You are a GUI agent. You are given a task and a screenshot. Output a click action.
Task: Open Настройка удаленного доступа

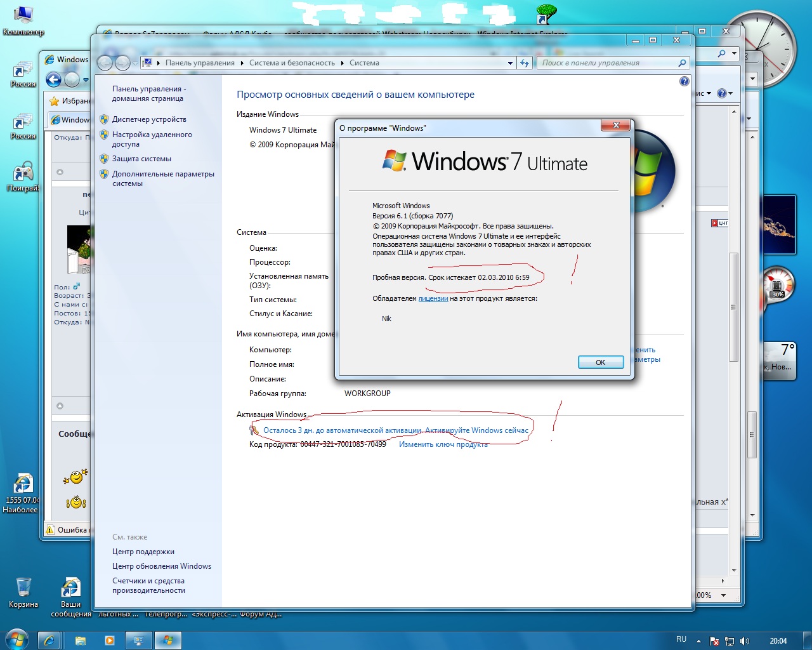click(152, 139)
